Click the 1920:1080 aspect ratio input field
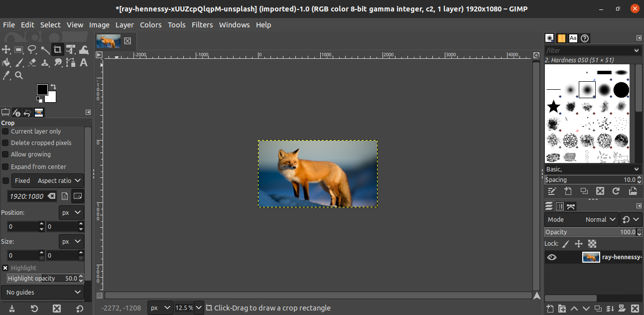Image resolution: width=644 pixels, height=315 pixels. pos(27,196)
